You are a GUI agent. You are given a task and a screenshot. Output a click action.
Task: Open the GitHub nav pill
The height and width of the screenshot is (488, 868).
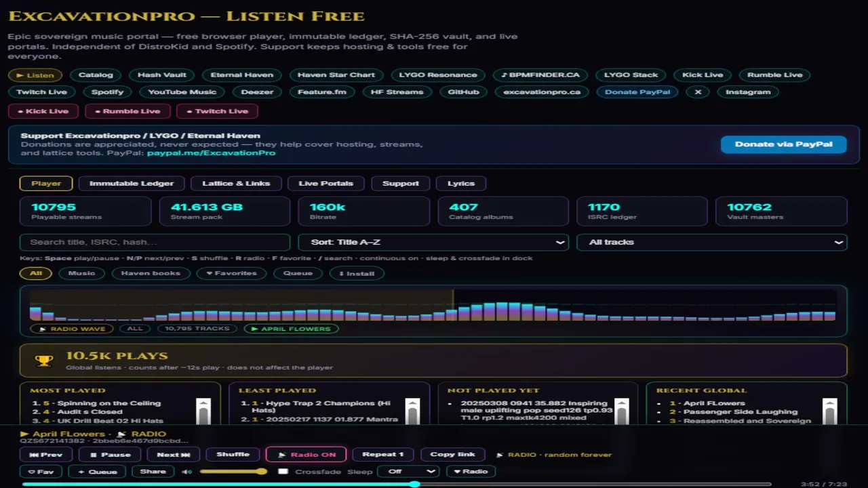tap(463, 91)
